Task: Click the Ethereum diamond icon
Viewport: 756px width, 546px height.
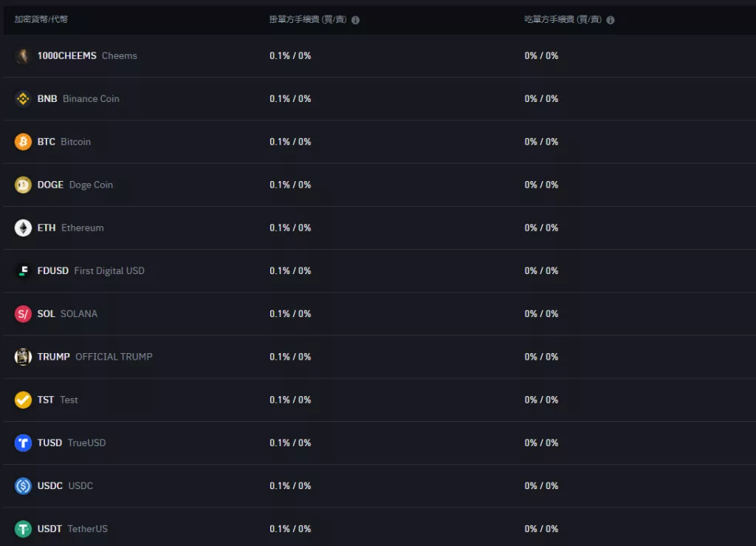Action: 23,228
